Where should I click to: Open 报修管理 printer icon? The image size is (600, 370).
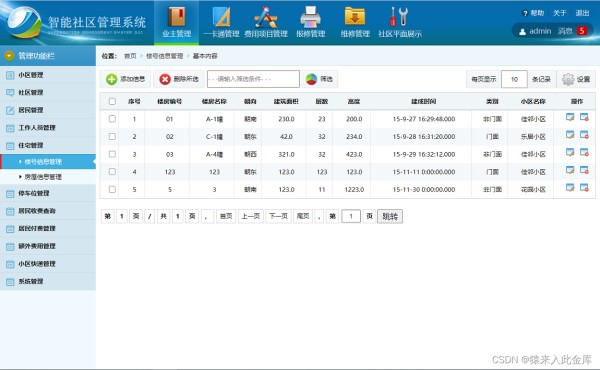point(310,18)
